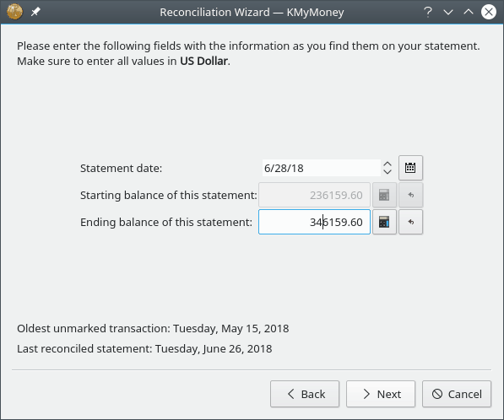The width and height of the screenshot is (504, 420).
Task: Toggle the pin on all desktops
Action: (x=35, y=12)
